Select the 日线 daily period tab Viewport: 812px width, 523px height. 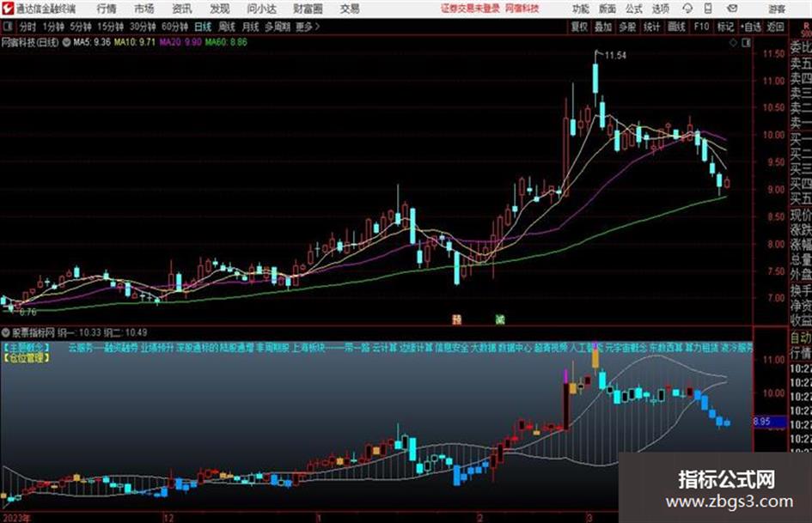(x=203, y=27)
